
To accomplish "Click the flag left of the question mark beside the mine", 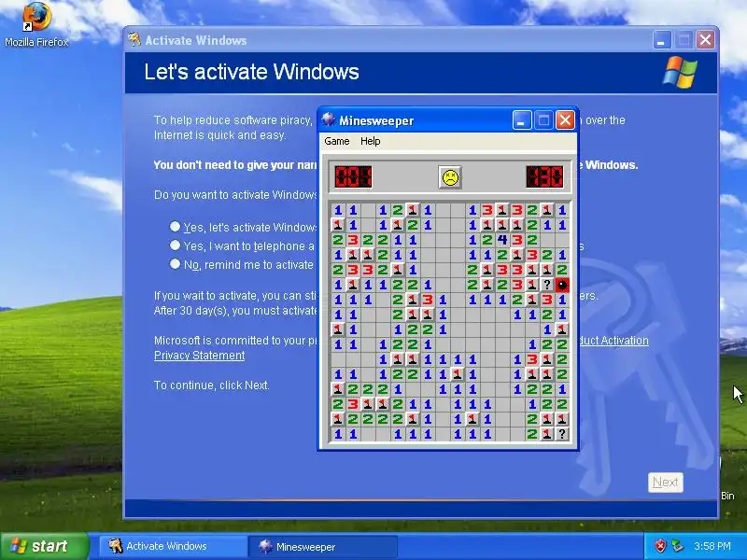I will 532,285.
